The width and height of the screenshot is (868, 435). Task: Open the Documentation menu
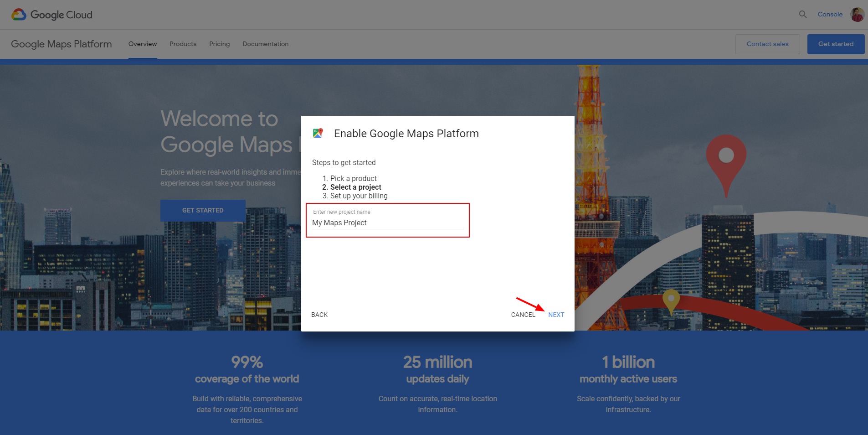265,44
